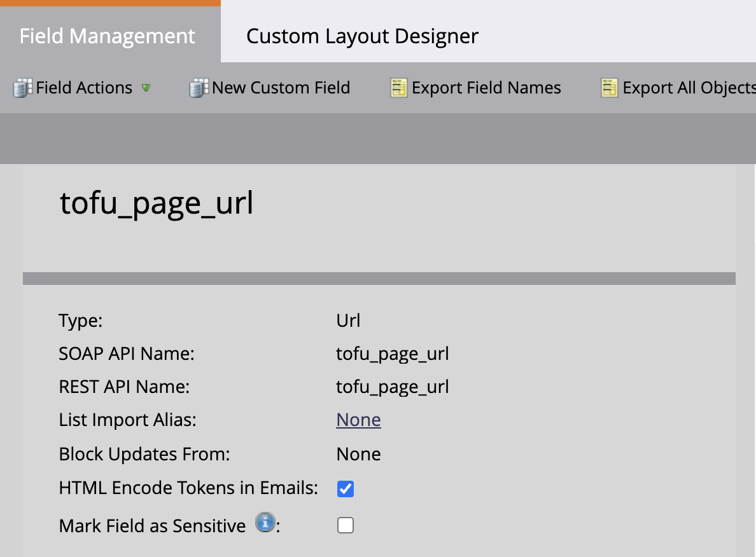Viewport: 756px width, 557px height.
Task: Uncheck HTML Encode Tokens in Emails
Action: [x=345, y=488]
